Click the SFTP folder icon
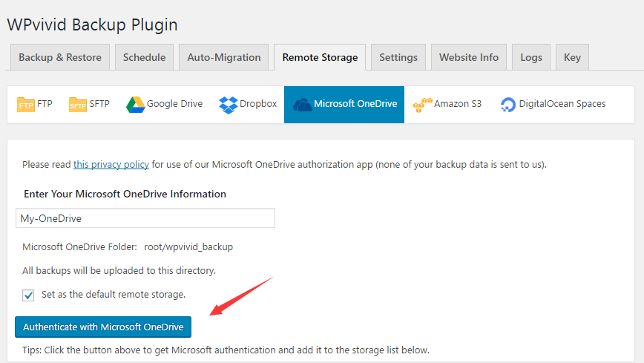The width and height of the screenshot is (644, 363). point(78,105)
